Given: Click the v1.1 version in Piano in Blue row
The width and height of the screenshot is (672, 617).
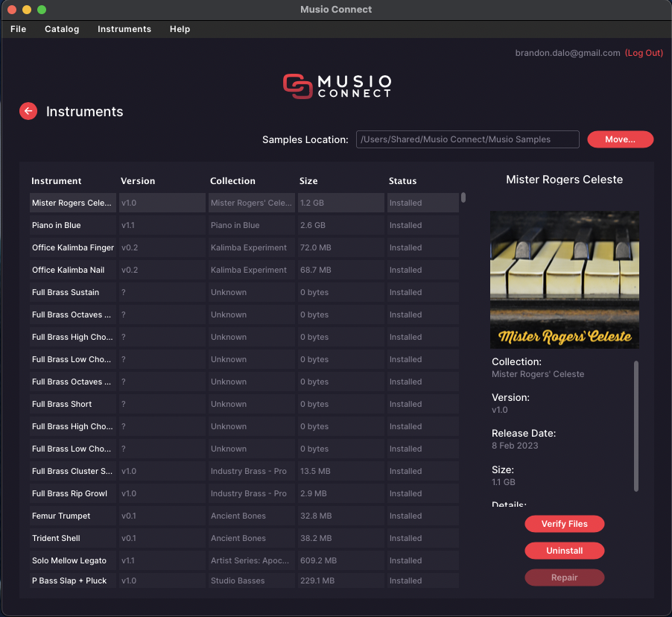Looking at the screenshot, I should pos(162,225).
